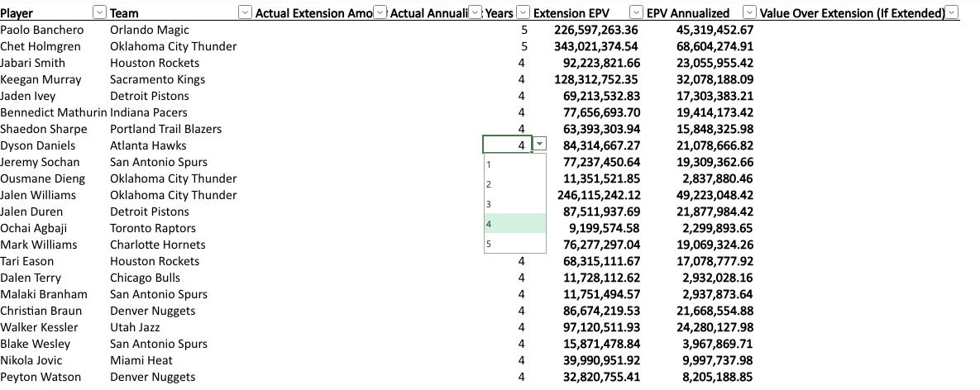980x390 pixels.
Task: Open the Team column filter dropdown
Action: [245, 12]
